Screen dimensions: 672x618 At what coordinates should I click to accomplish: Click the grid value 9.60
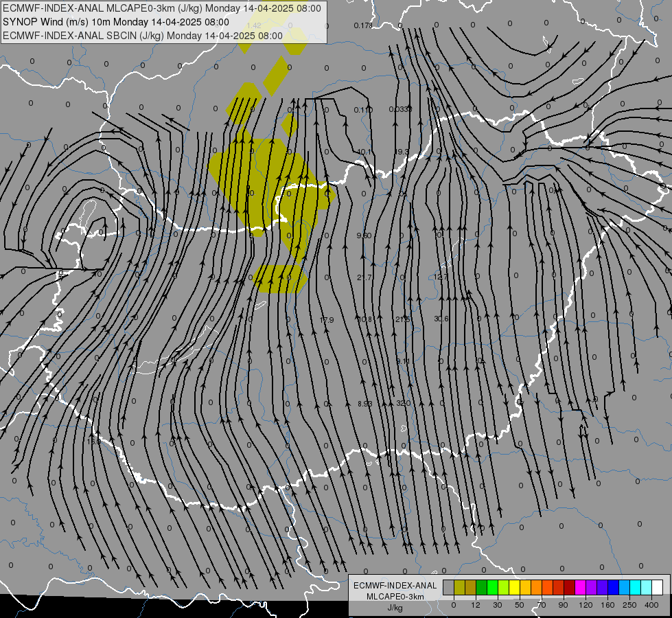pos(364,236)
